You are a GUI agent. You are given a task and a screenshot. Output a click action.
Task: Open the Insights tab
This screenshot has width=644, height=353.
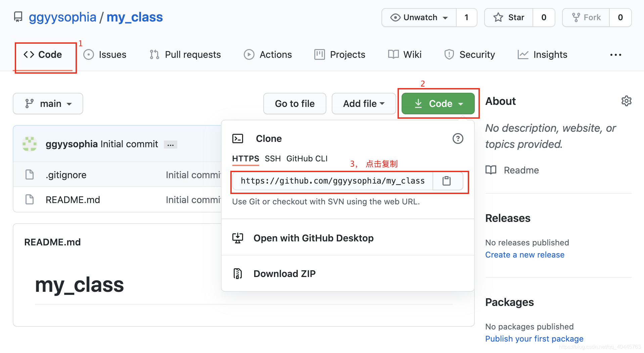[x=542, y=54]
